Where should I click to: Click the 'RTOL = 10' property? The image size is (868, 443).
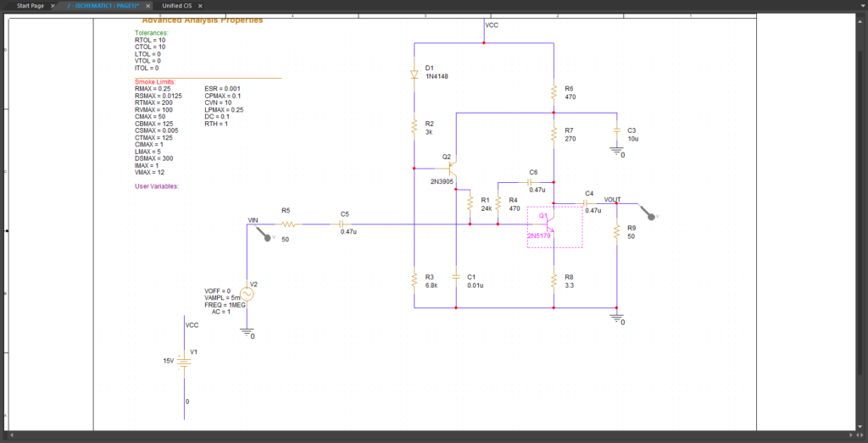(x=150, y=41)
